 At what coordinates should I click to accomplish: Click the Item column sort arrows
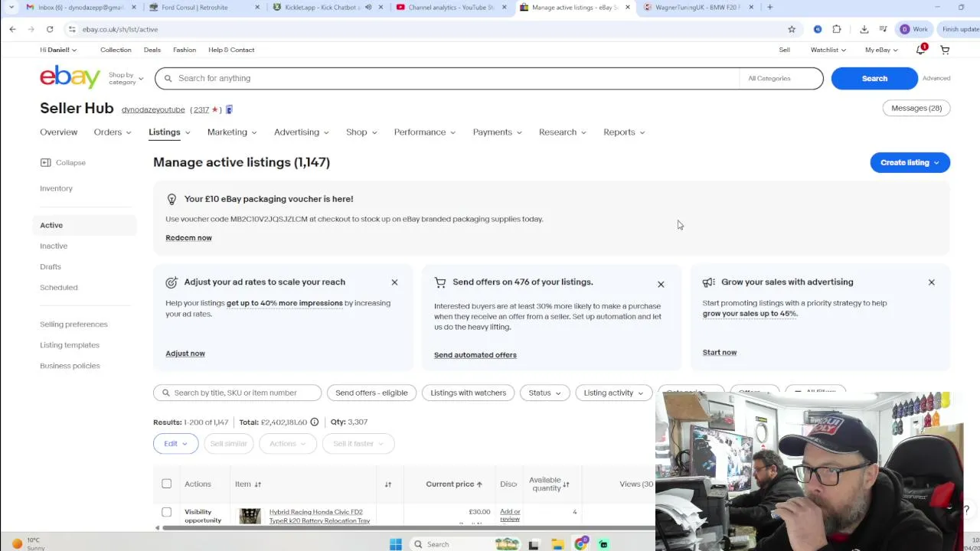coord(257,484)
